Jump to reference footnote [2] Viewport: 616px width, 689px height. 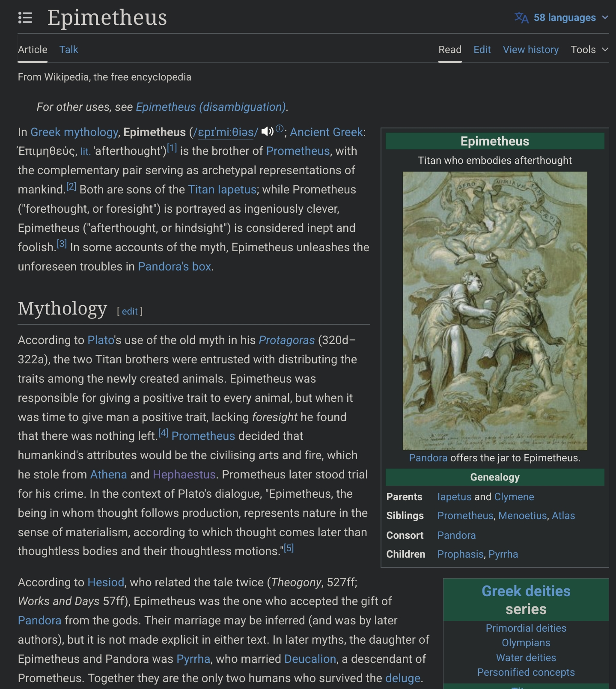click(x=71, y=187)
